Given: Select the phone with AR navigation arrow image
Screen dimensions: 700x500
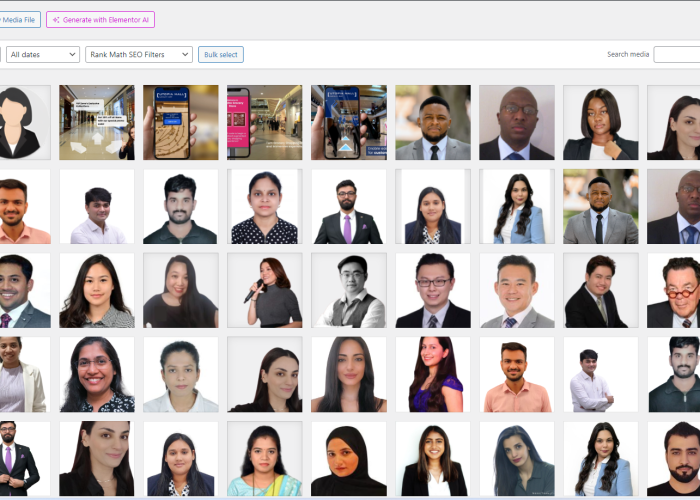Looking at the screenshot, I should coord(349,122).
